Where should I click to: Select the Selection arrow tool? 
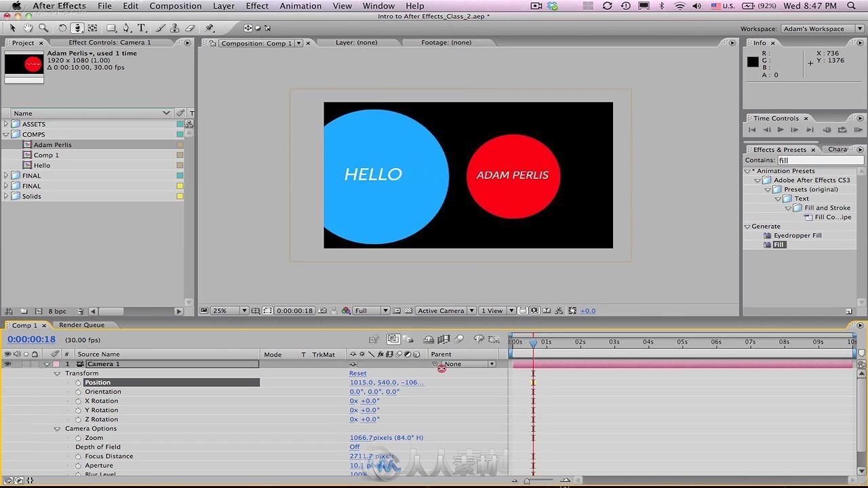tap(12, 28)
